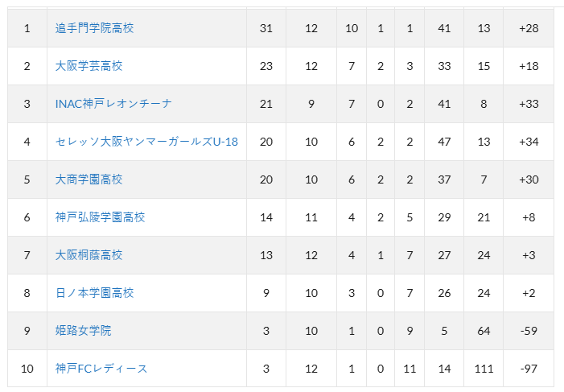Open the 大阪学芸高校 team link

click(x=89, y=66)
